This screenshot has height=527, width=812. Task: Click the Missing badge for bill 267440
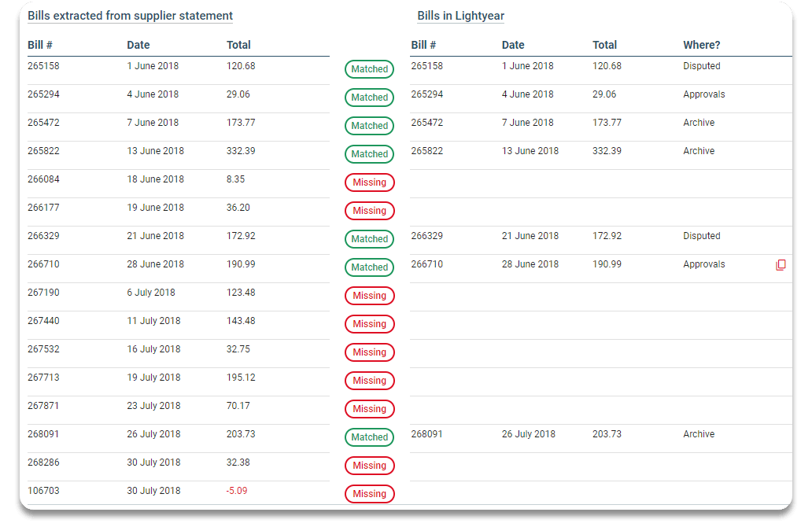coord(369,324)
